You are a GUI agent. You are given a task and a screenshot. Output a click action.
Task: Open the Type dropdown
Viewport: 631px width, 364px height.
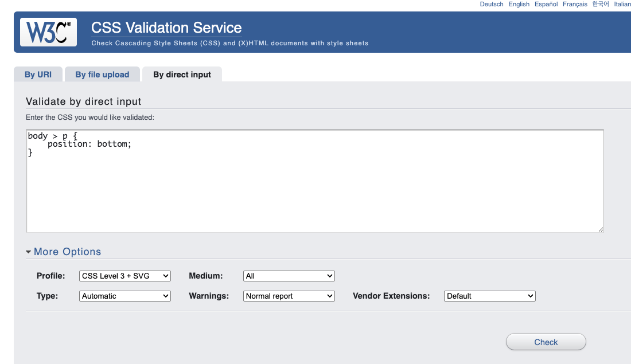click(x=125, y=296)
